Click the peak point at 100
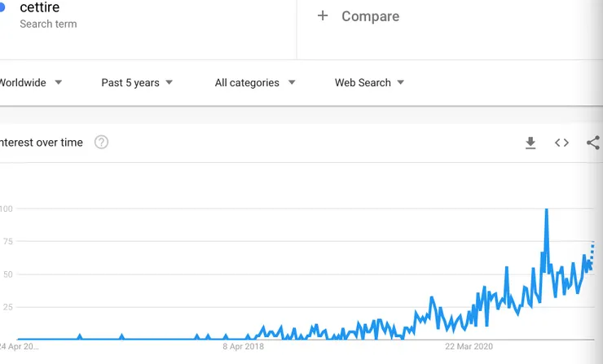 click(546, 210)
